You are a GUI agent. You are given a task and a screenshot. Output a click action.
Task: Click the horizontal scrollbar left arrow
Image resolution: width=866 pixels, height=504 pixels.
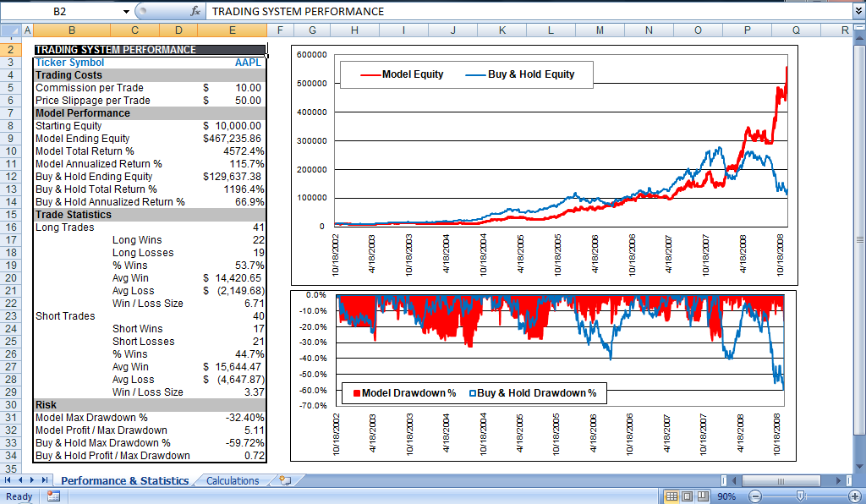pyautogui.click(x=735, y=481)
